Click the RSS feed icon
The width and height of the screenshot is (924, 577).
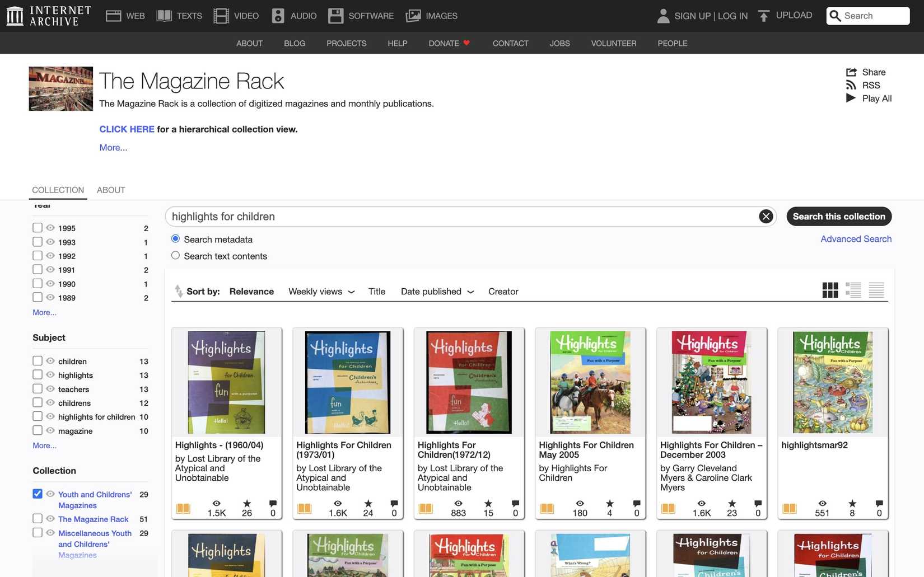point(851,85)
